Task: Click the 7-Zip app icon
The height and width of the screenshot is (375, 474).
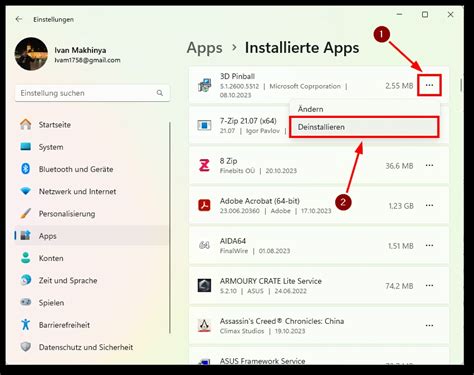Action: 204,125
